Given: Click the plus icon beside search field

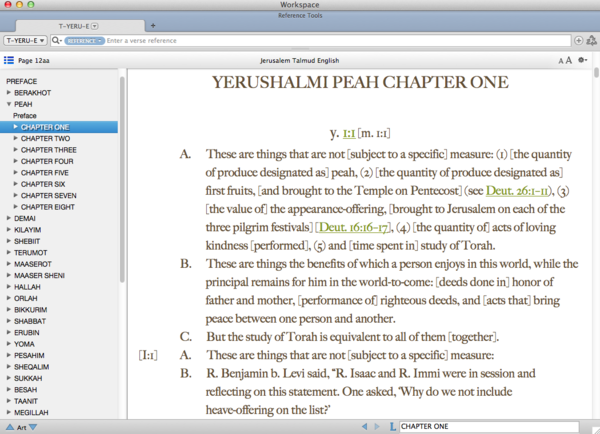Looking at the screenshot, I should (x=578, y=40).
